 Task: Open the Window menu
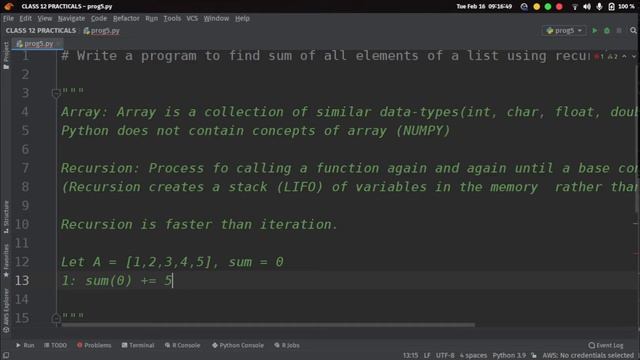[x=216, y=18]
